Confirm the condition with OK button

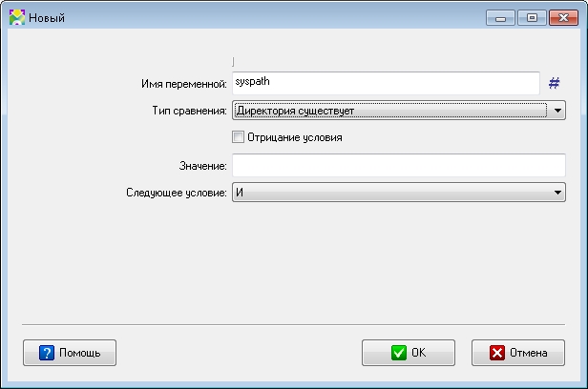pyautogui.click(x=409, y=353)
